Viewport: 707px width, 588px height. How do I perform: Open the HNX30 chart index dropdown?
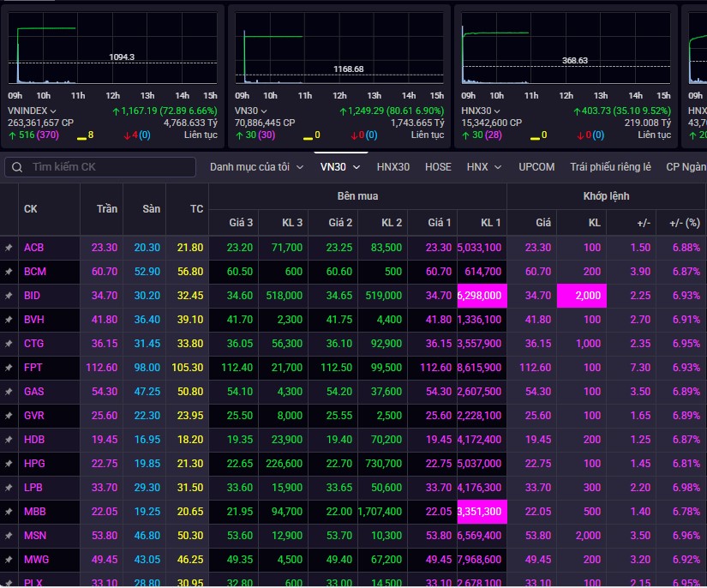[x=499, y=111]
